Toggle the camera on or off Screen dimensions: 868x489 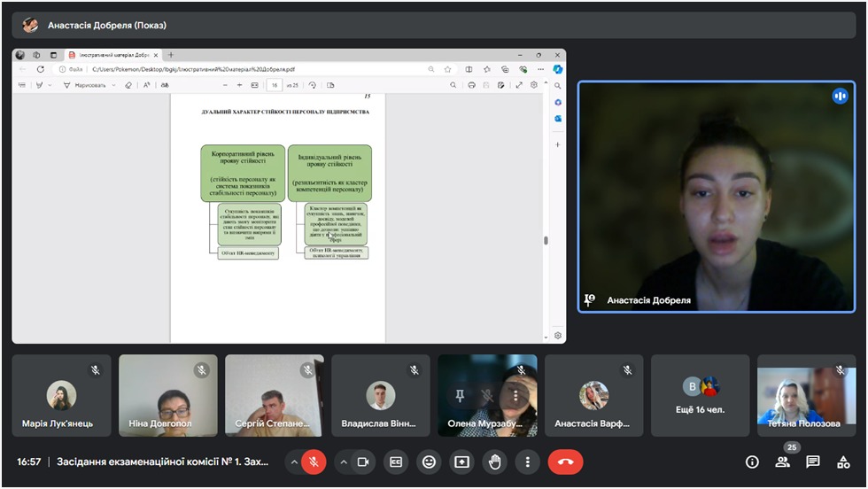click(362, 462)
